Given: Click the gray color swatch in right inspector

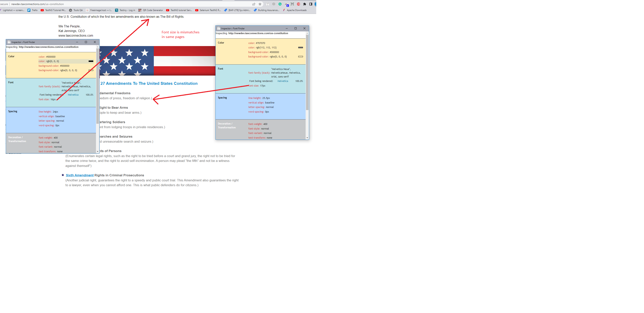Looking at the screenshot, I should (x=300, y=47).
